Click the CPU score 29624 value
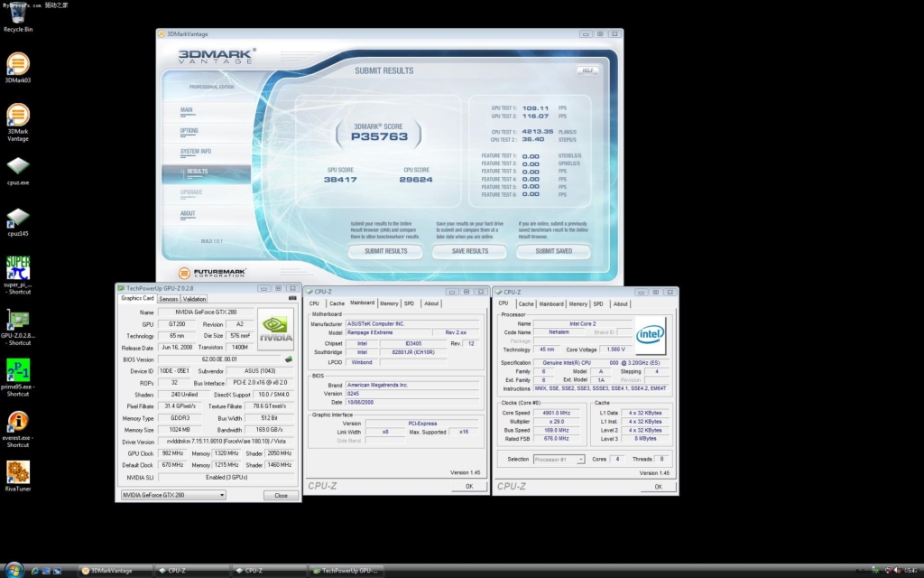Screen dimensions: 924x578 pos(416,180)
